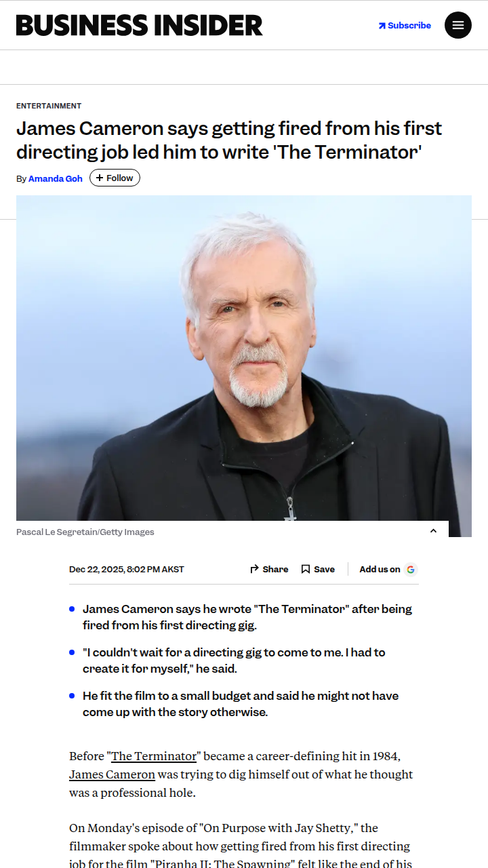Collapse the image caption chevron
Viewport: 488px width, 868px height.
tap(434, 531)
